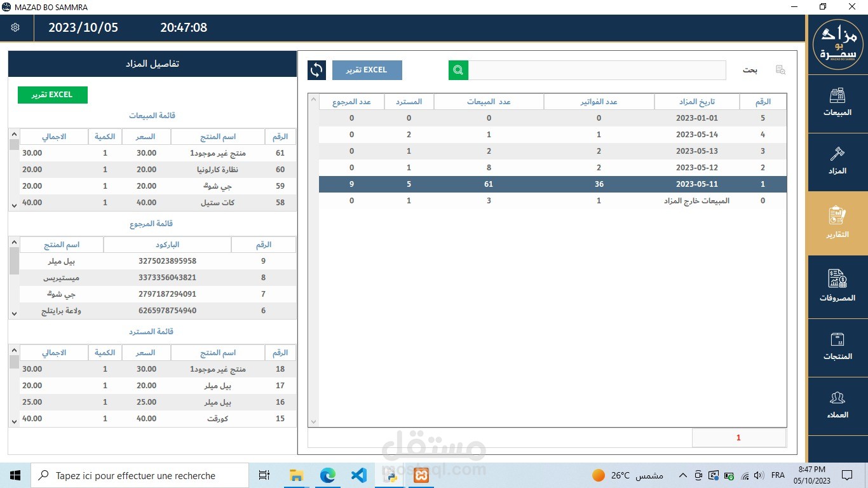Sort by عدد المبيعات column header

click(x=489, y=102)
